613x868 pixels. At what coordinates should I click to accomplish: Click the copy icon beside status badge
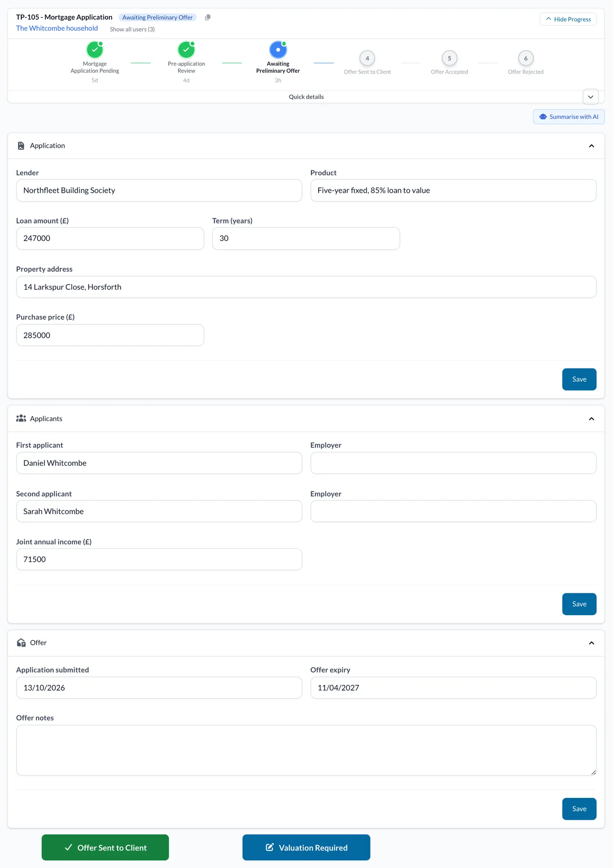pyautogui.click(x=208, y=18)
